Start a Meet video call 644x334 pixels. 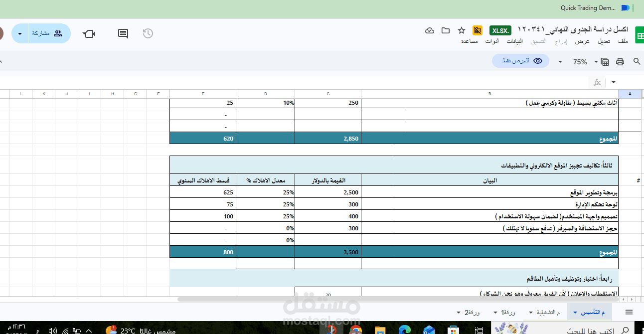tap(89, 33)
